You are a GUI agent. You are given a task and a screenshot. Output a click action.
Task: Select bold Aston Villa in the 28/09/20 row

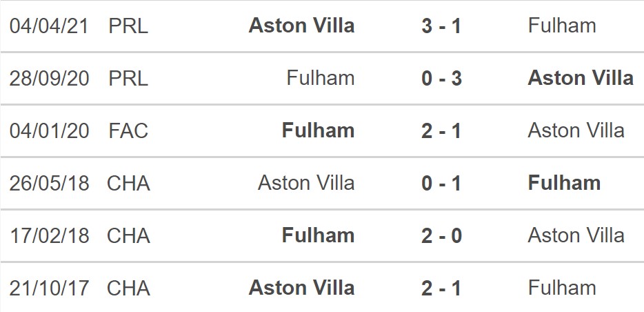pos(581,79)
